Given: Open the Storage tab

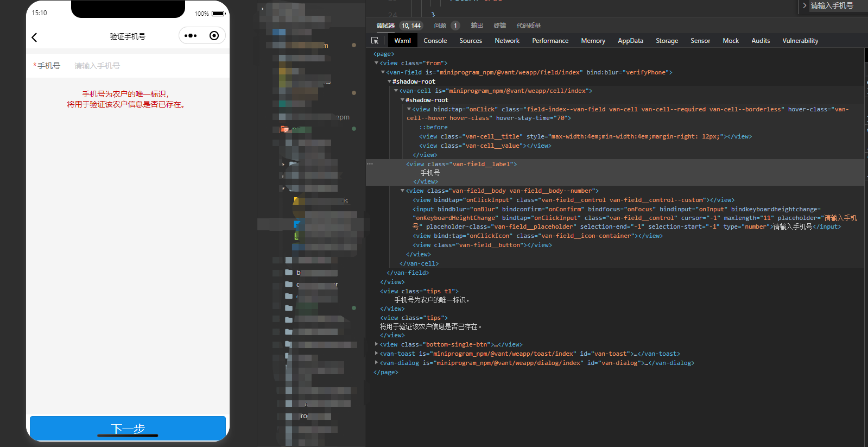Looking at the screenshot, I should [x=667, y=41].
